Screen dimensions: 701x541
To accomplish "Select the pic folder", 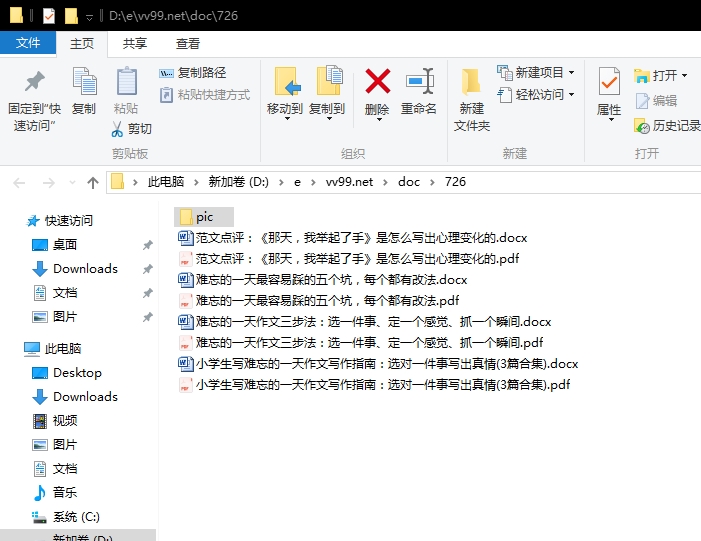I will [x=204, y=217].
